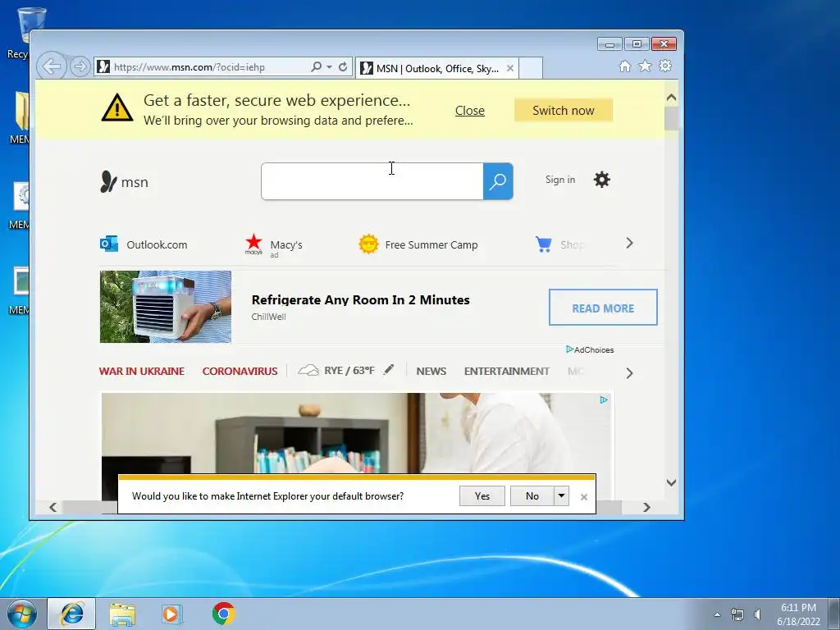Click the horizontal scrollbar right arrow
840x630 pixels.
point(646,507)
